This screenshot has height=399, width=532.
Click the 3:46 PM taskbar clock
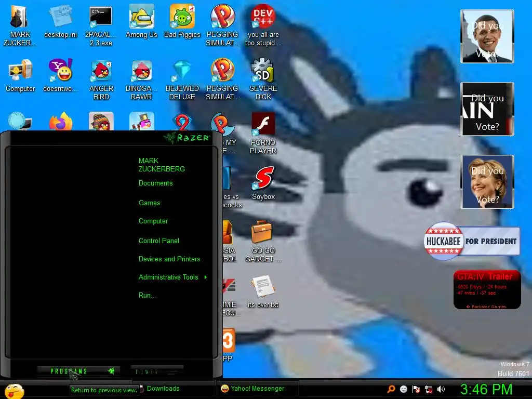[x=486, y=390]
